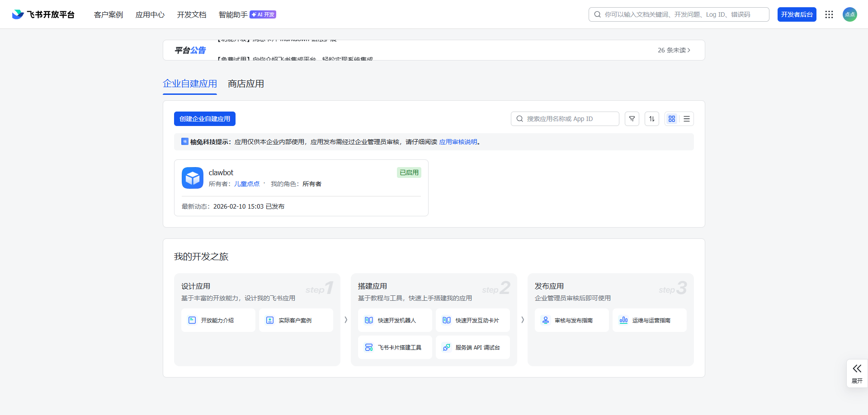
Task: Open the 客户案例 menu item
Action: [108, 14]
